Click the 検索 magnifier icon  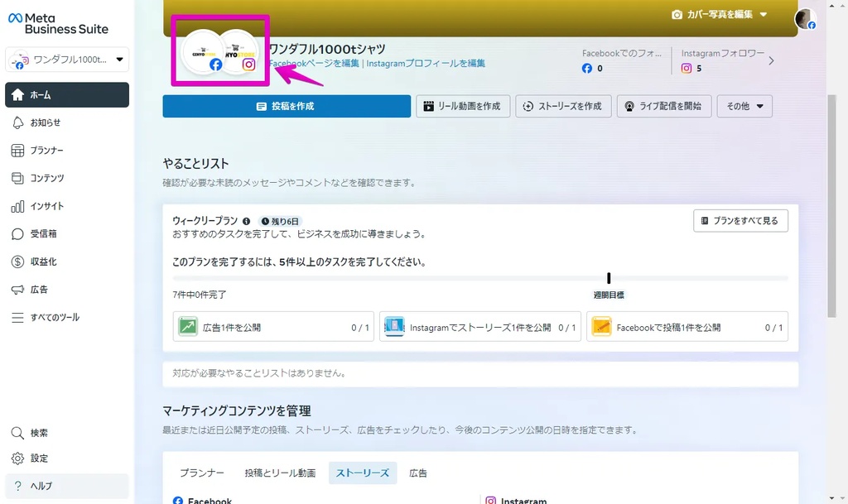(18, 433)
